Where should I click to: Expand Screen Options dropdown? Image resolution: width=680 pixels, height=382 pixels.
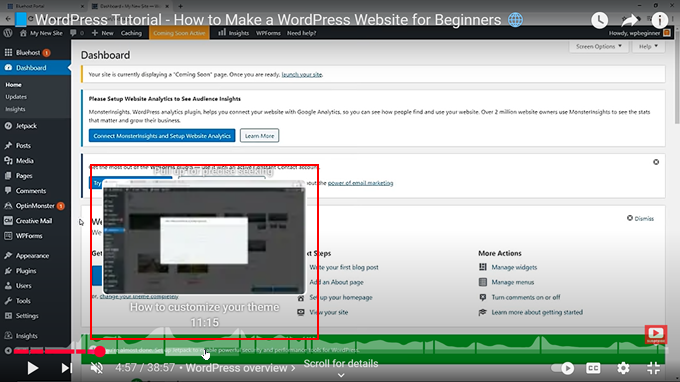(598, 46)
